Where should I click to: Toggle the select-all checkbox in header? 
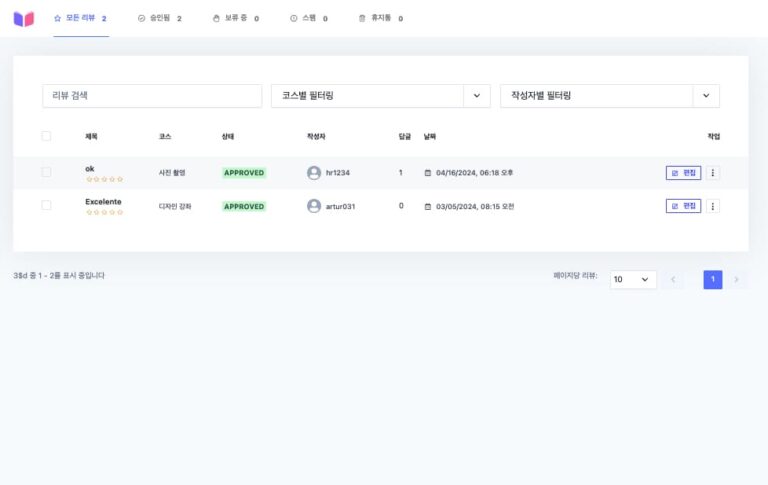pos(46,136)
